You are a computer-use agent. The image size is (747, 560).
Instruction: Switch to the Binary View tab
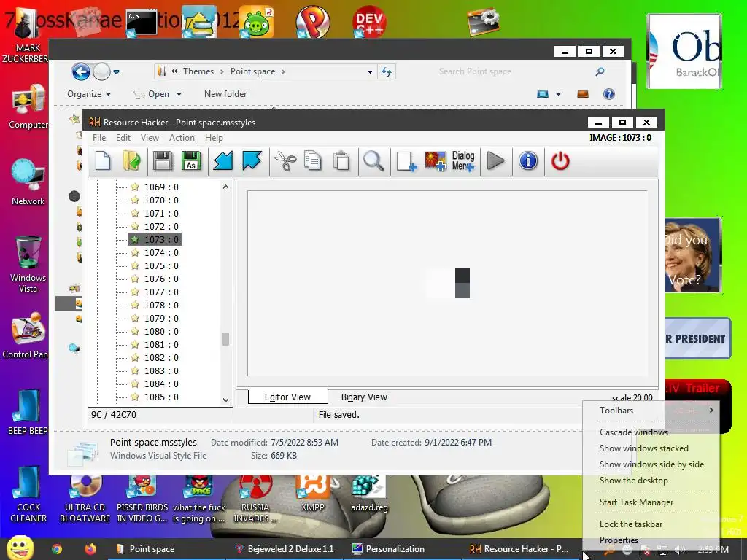(x=364, y=397)
